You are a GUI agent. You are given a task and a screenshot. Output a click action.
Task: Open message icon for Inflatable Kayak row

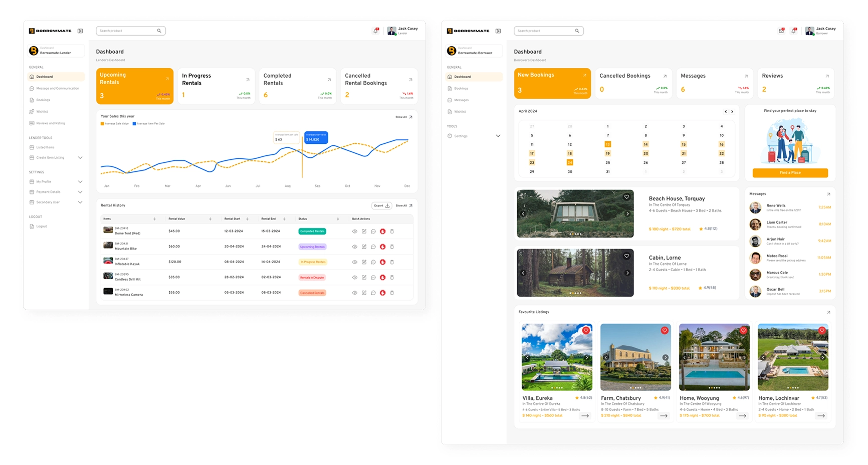point(373,262)
